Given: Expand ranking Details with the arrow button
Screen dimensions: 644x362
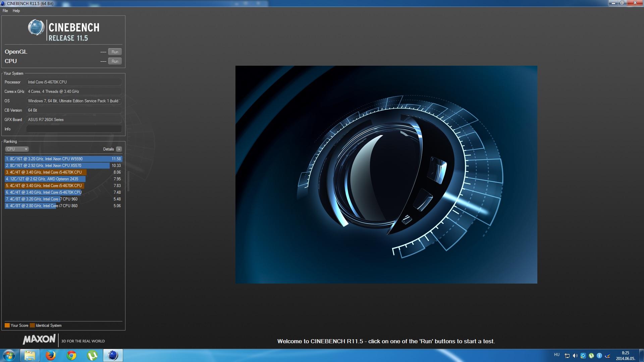Looking at the screenshot, I should [119, 149].
